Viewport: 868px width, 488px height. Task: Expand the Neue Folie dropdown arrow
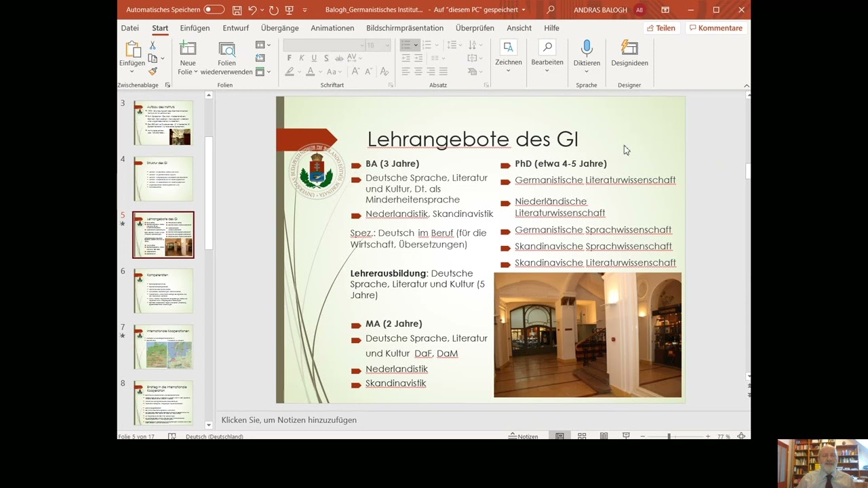196,72
